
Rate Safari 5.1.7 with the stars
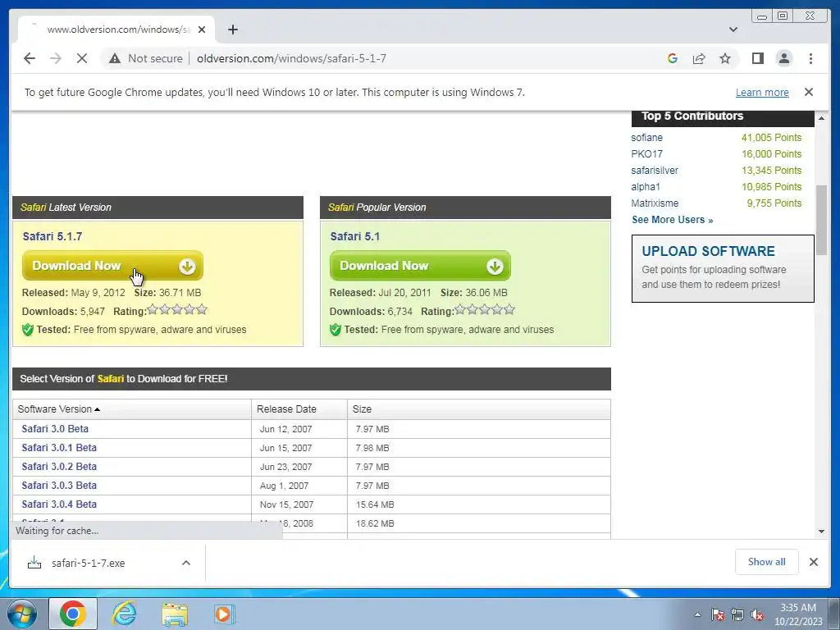[177, 309]
